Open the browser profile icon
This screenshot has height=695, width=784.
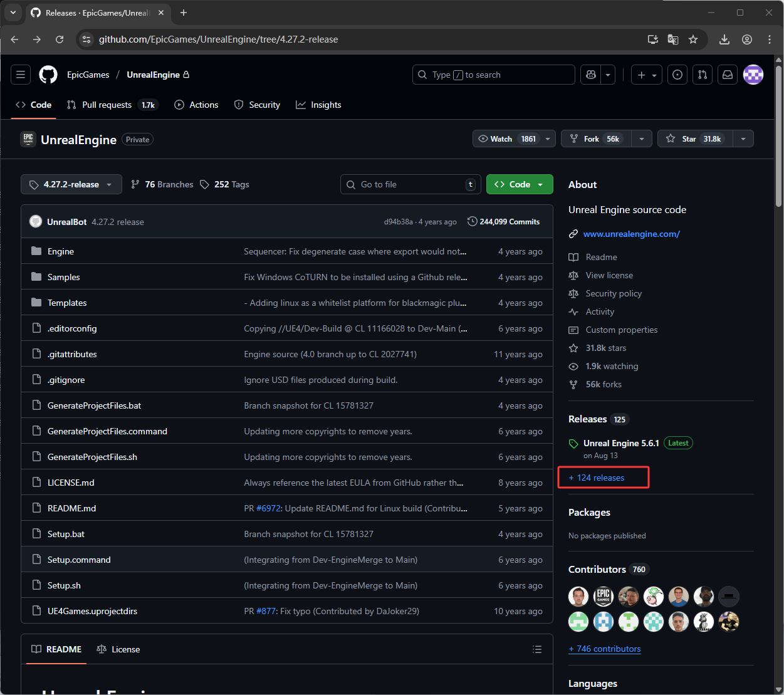(x=747, y=39)
